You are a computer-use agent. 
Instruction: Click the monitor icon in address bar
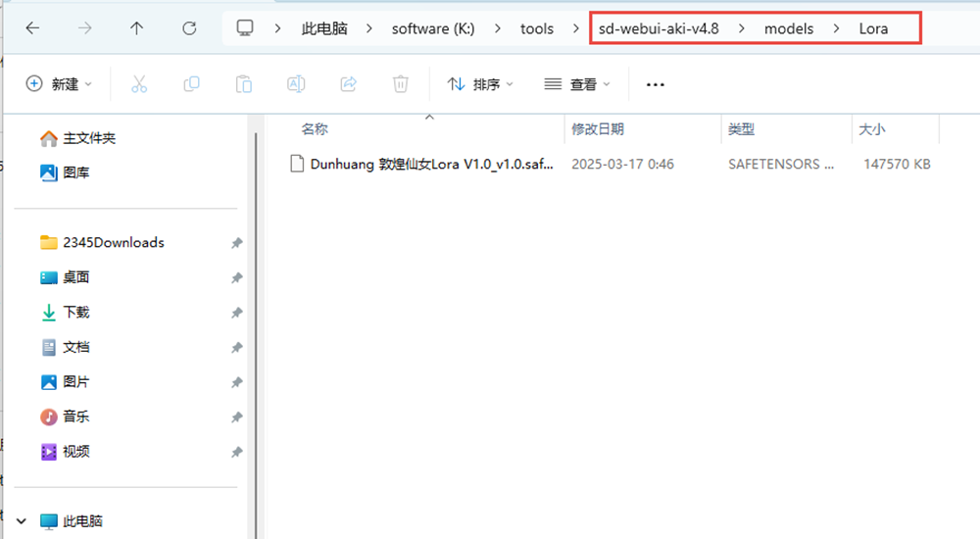tap(245, 28)
